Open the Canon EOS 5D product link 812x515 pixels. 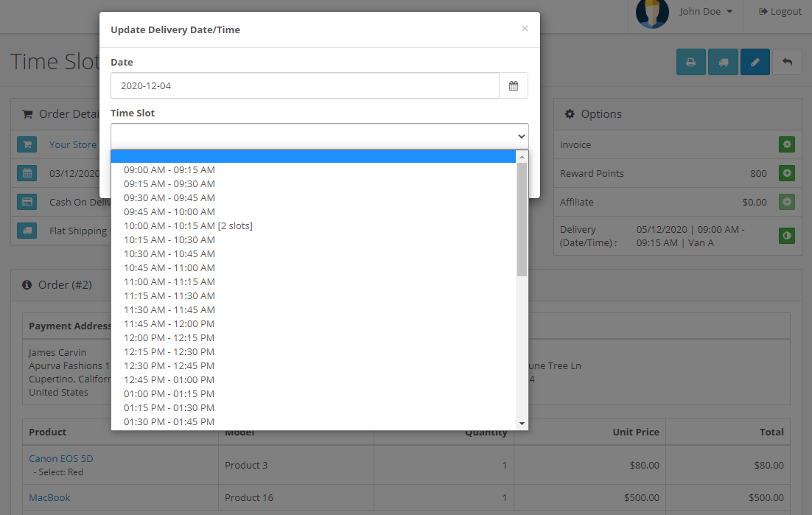pos(61,458)
